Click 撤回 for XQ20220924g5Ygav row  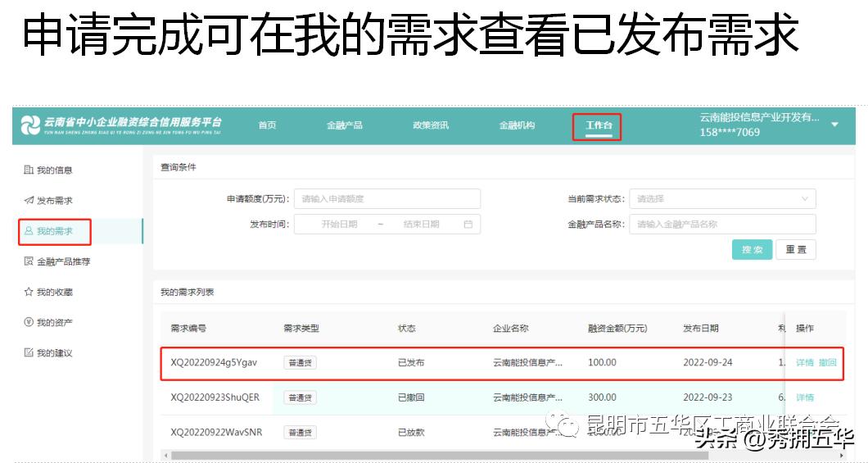(828, 363)
